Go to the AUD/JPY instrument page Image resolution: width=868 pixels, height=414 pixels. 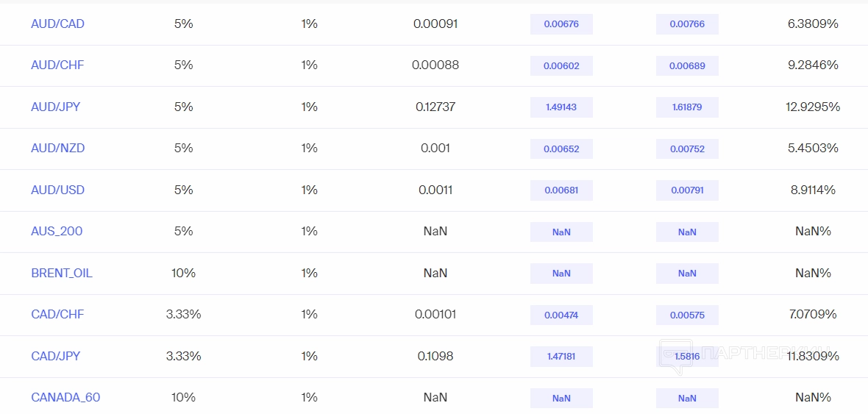tap(55, 107)
